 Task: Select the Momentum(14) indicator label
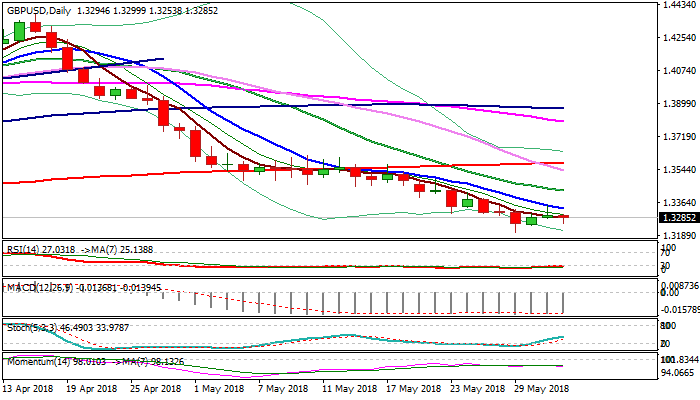click(36, 360)
